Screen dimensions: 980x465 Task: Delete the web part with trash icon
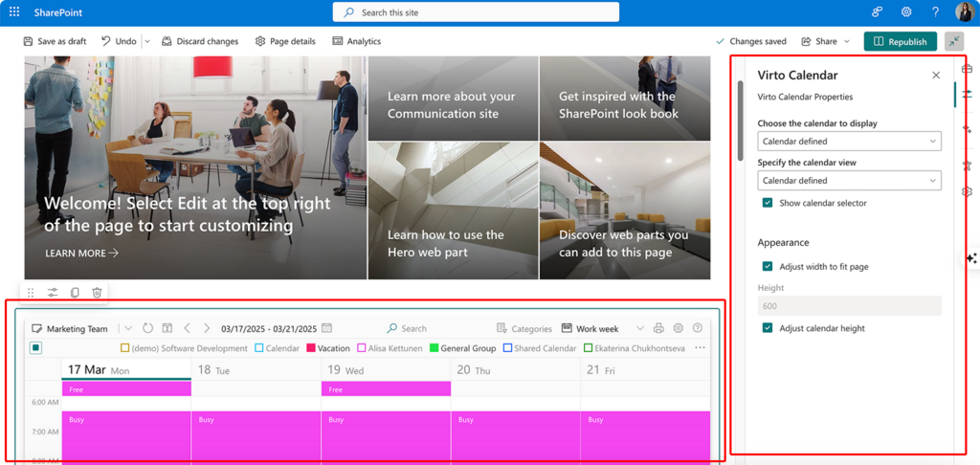point(97,293)
